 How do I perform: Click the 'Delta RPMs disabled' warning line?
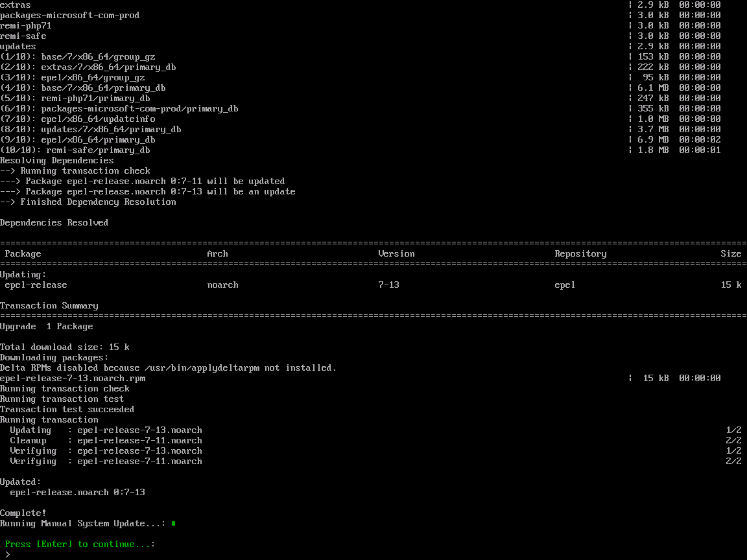(x=169, y=368)
